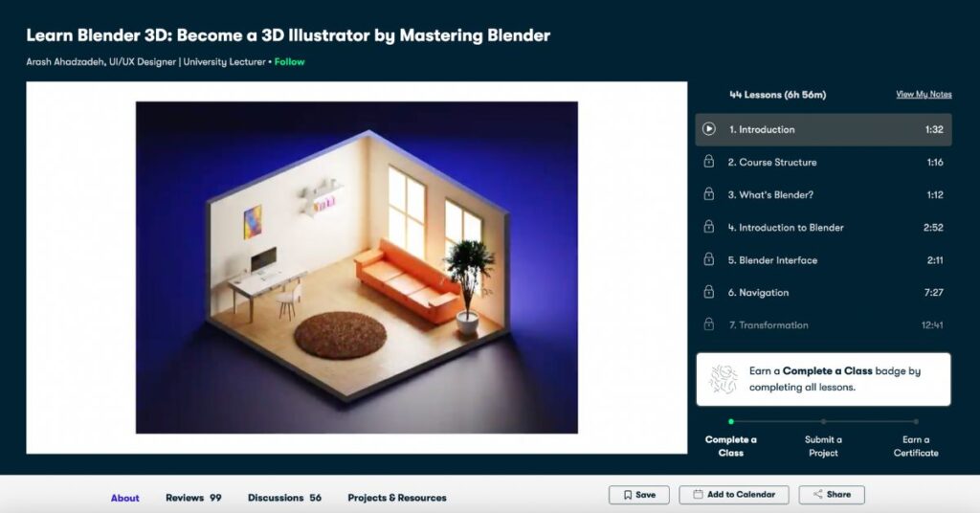
Task: Click the Save button label
Action: pyautogui.click(x=646, y=494)
